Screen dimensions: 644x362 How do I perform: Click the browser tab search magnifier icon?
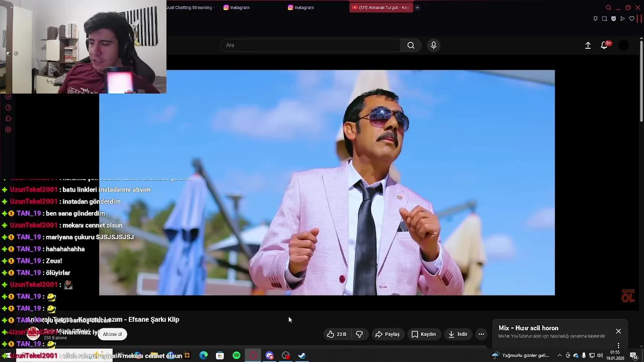click(x=608, y=8)
